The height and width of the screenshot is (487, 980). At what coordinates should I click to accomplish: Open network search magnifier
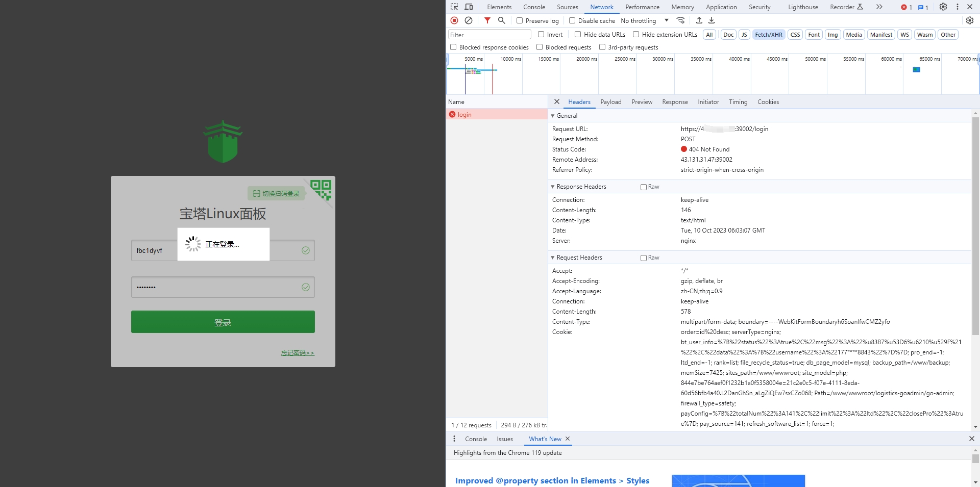pos(502,20)
